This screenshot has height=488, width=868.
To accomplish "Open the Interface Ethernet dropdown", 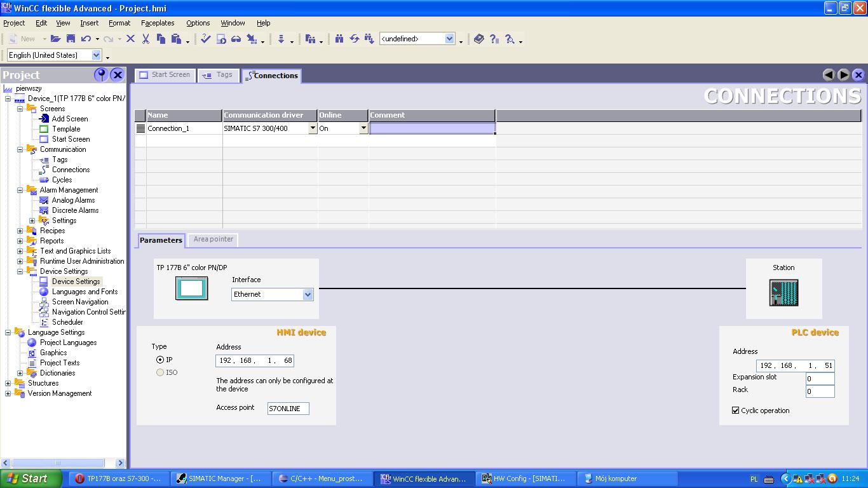I will click(x=308, y=294).
